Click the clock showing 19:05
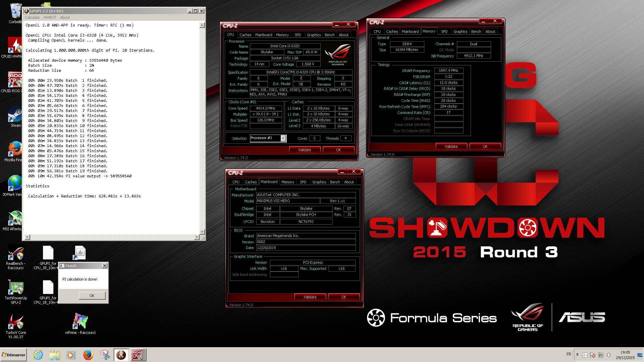Screen dimensions: 644x362 pos(625,355)
